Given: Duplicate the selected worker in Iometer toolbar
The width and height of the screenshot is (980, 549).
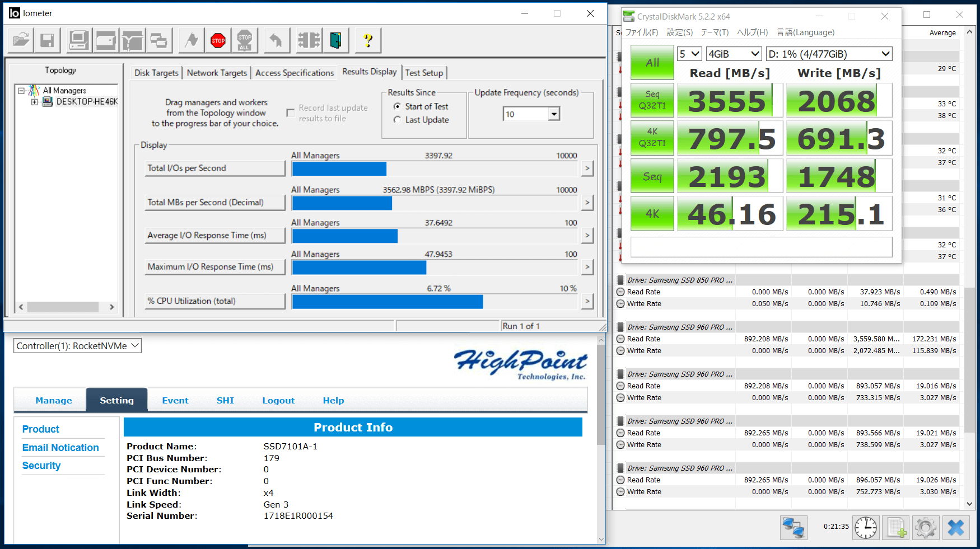Looking at the screenshot, I should (159, 40).
